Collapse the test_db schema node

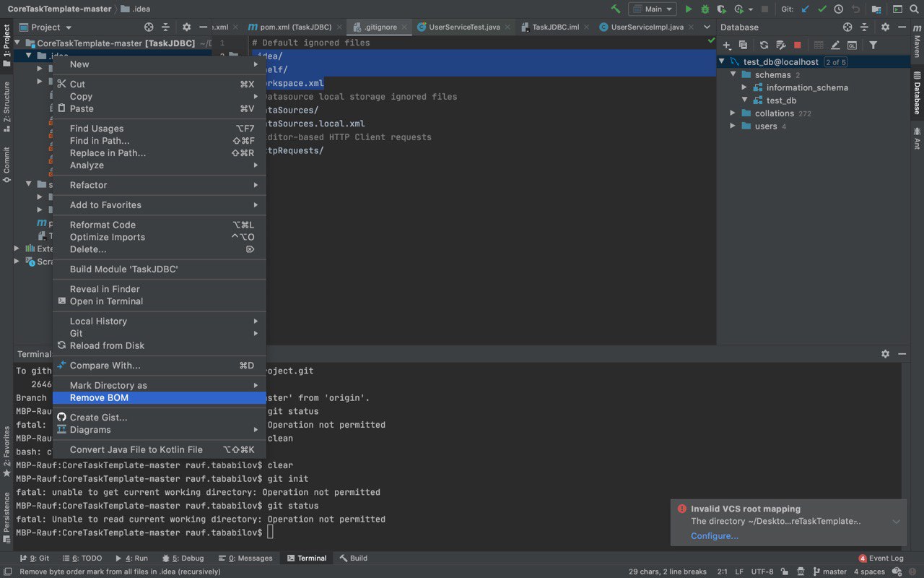[x=744, y=100]
